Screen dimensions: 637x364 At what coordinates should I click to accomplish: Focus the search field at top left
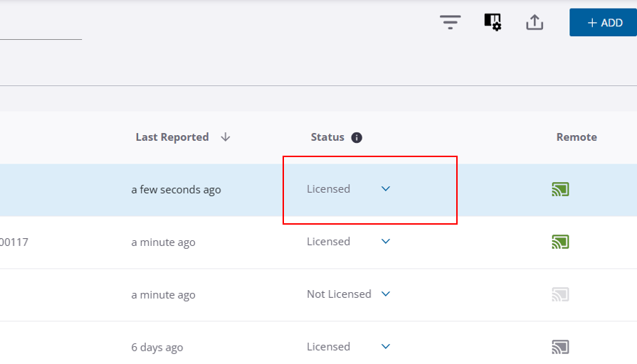40,28
